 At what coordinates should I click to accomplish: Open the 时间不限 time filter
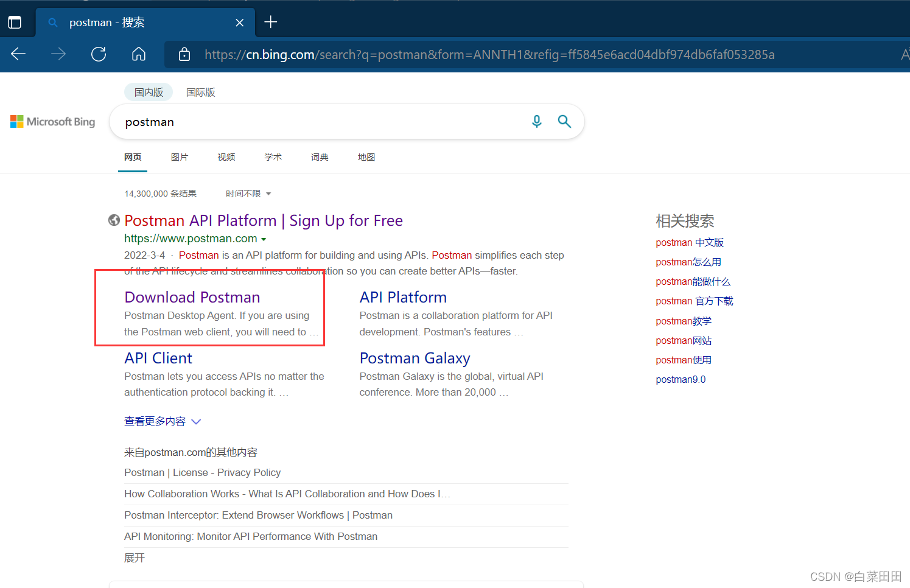(x=248, y=194)
